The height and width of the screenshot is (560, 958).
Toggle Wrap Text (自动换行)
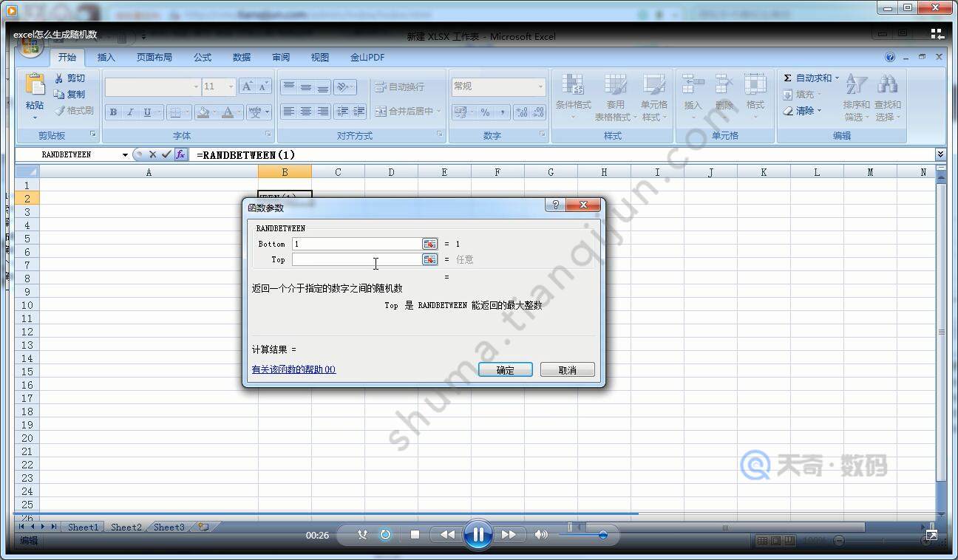[x=399, y=87]
